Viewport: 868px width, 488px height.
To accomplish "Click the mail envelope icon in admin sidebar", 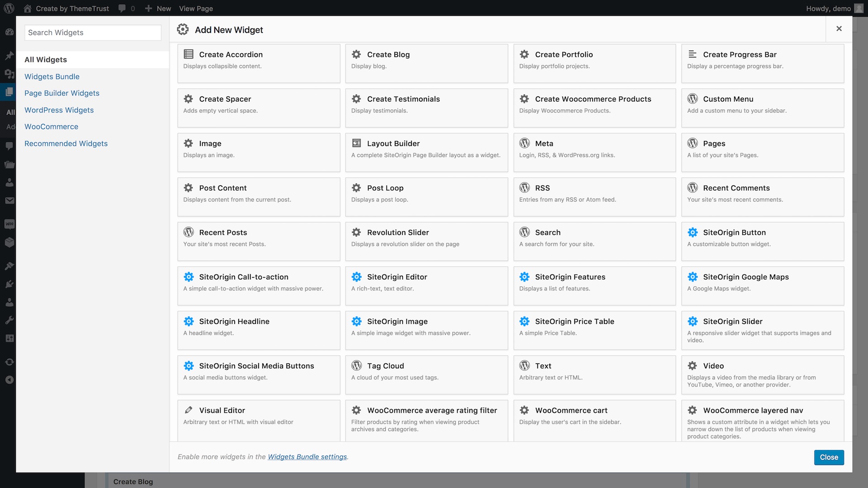I will (9, 201).
